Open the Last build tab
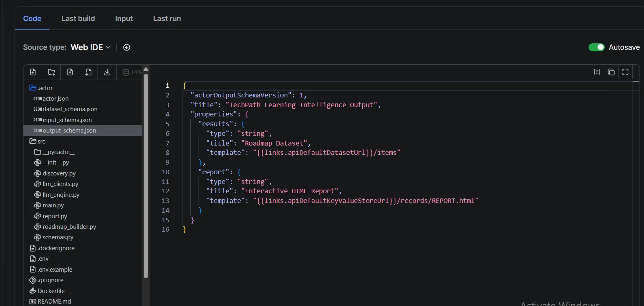 tap(78, 19)
